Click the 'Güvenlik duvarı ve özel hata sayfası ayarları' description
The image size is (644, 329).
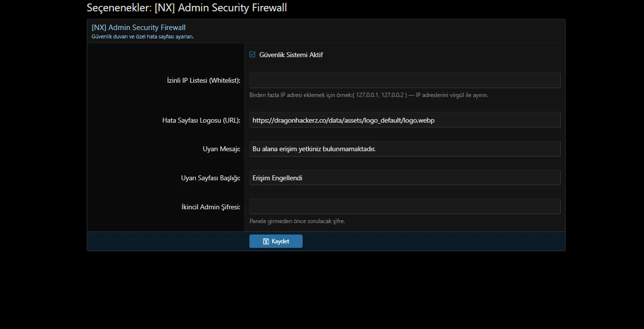142,36
